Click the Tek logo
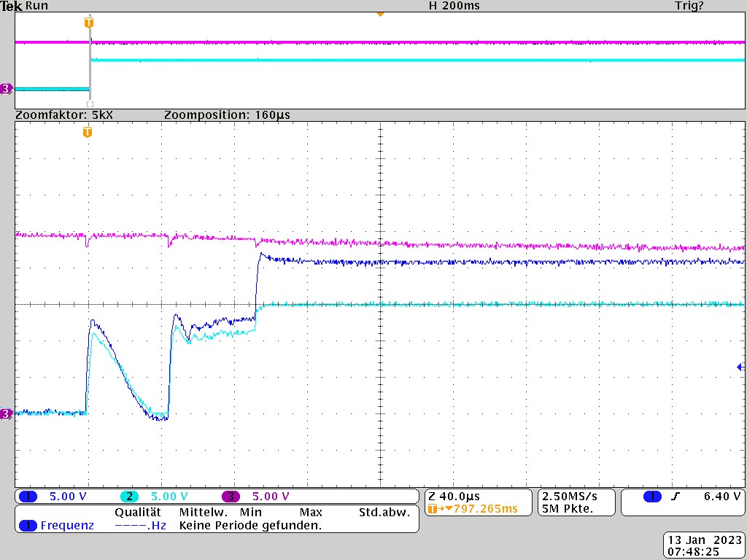This screenshot has height=560, width=747. [12, 6]
